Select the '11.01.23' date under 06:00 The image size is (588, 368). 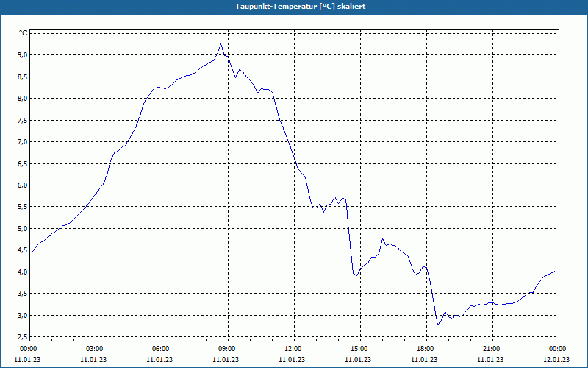click(159, 359)
